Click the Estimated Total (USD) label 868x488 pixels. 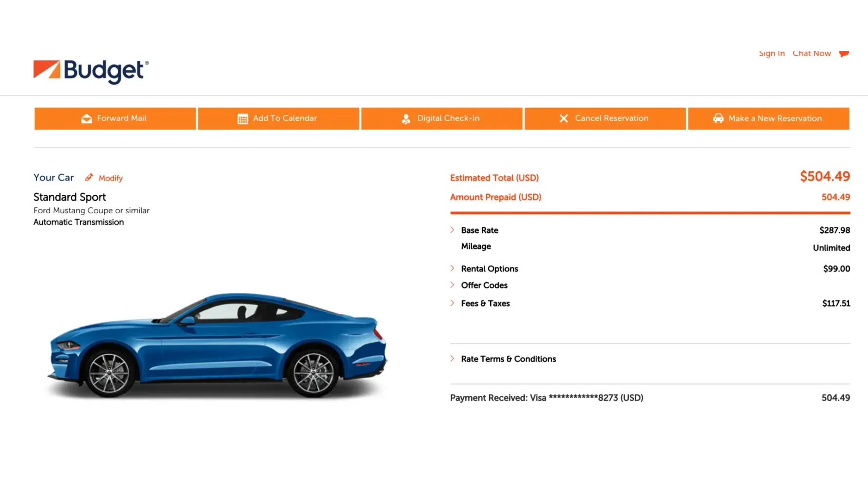click(x=495, y=178)
